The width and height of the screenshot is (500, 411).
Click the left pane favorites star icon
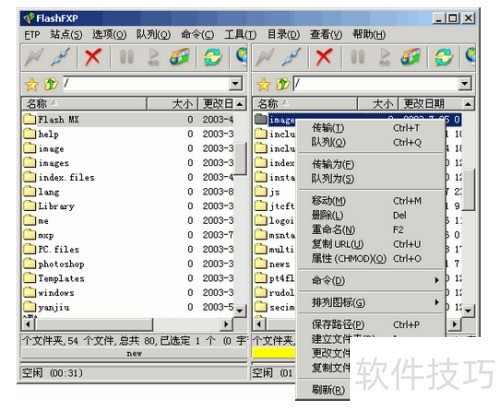click(32, 84)
